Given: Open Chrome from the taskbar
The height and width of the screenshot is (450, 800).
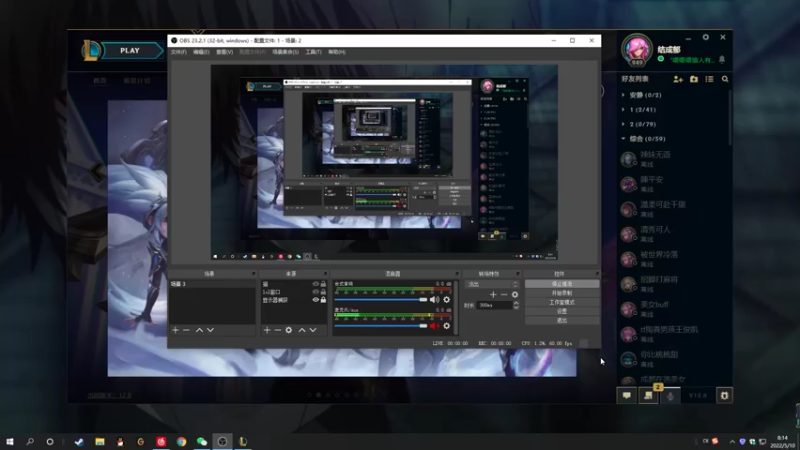Looking at the screenshot, I should coord(182,442).
